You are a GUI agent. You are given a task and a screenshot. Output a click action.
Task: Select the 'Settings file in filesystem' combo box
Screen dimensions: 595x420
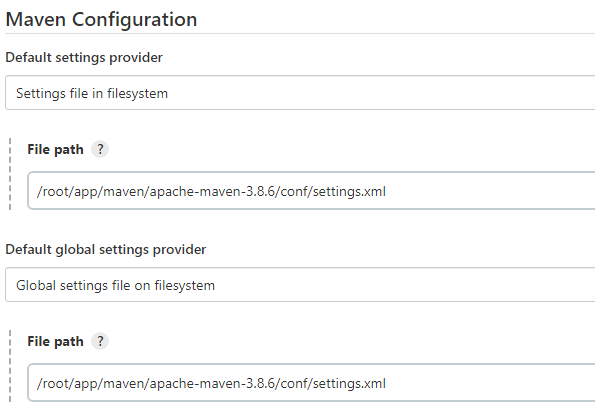pyautogui.click(x=300, y=93)
